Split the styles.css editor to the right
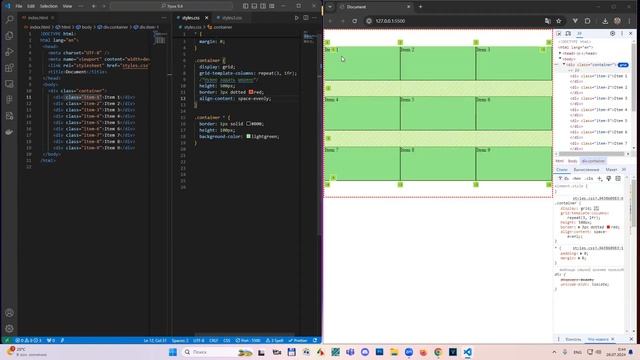This screenshot has height=360, width=640. [x=306, y=18]
